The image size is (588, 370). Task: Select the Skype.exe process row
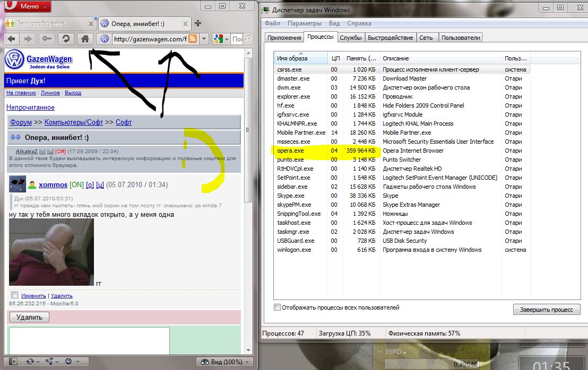[402, 196]
